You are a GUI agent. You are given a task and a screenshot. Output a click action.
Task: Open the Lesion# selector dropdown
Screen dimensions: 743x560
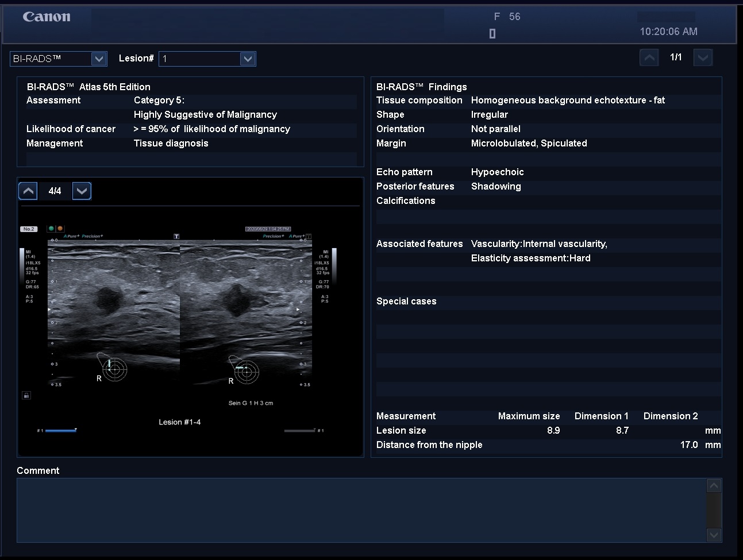pyautogui.click(x=248, y=59)
